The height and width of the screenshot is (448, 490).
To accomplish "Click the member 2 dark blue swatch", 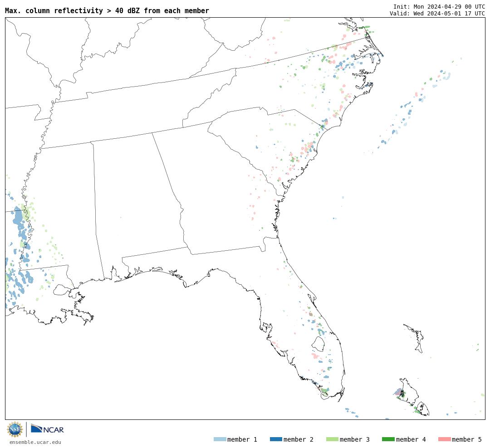I will click(x=276, y=439).
